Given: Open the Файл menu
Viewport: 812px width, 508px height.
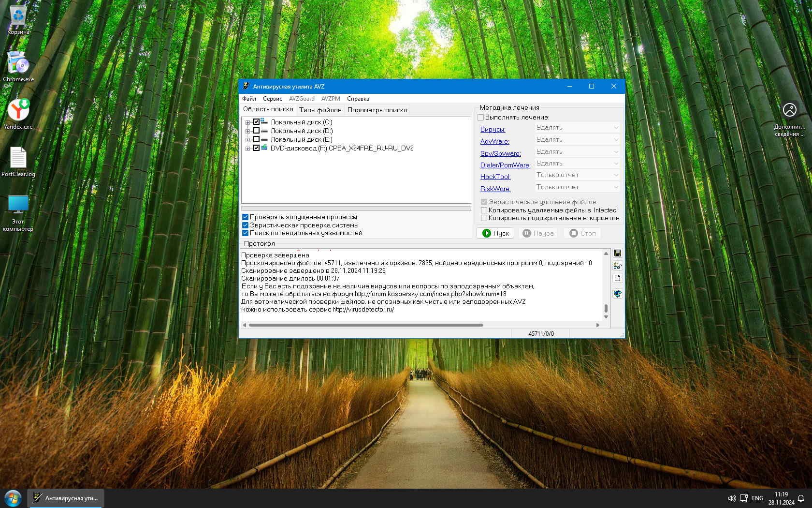Looking at the screenshot, I should pos(249,99).
